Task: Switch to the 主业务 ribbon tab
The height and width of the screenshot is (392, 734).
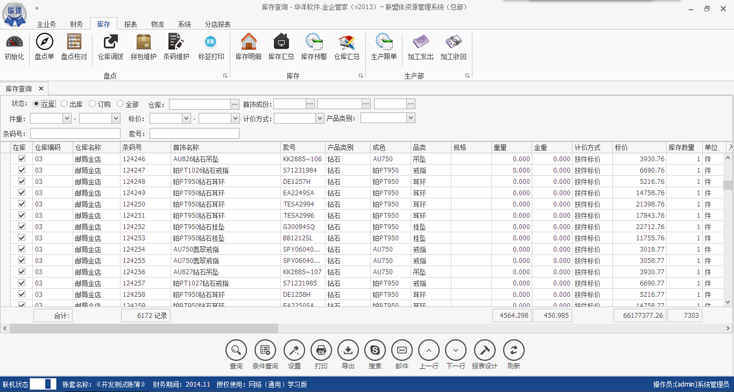Action: click(x=46, y=24)
